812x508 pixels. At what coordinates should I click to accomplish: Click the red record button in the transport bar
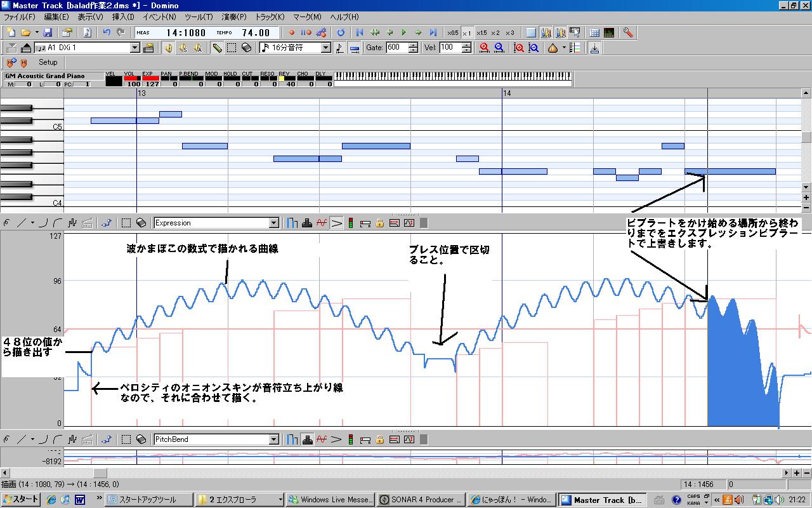click(x=292, y=32)
